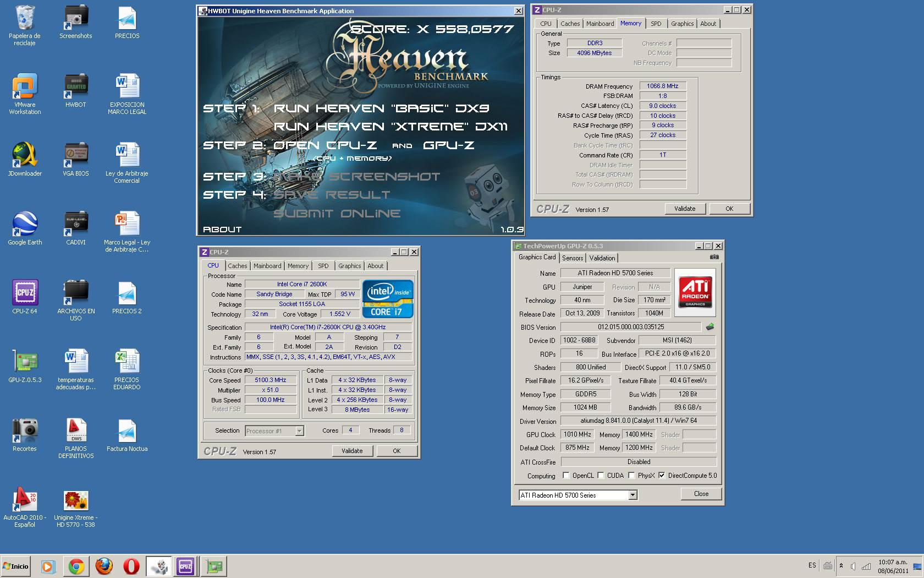Viewport: 924px width, 578px height.
Task: Toggle the OpenCL checkbox in GPU-Z
Action: [566, 476]
